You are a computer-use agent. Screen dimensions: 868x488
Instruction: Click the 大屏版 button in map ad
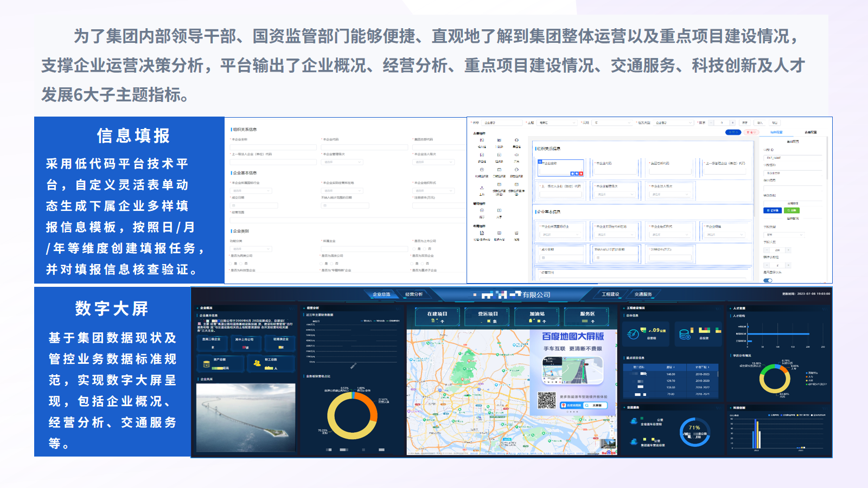pyautogui.click(x=596, y=405)
